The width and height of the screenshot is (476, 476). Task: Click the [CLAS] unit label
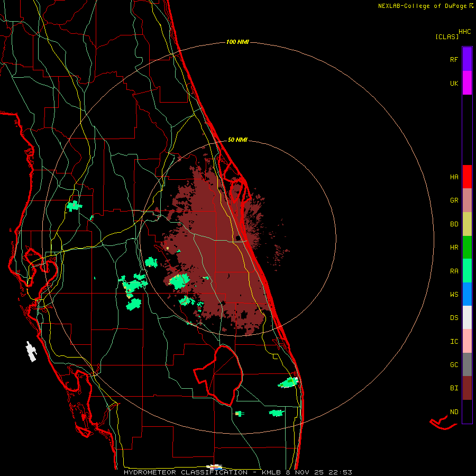[447, 37]
